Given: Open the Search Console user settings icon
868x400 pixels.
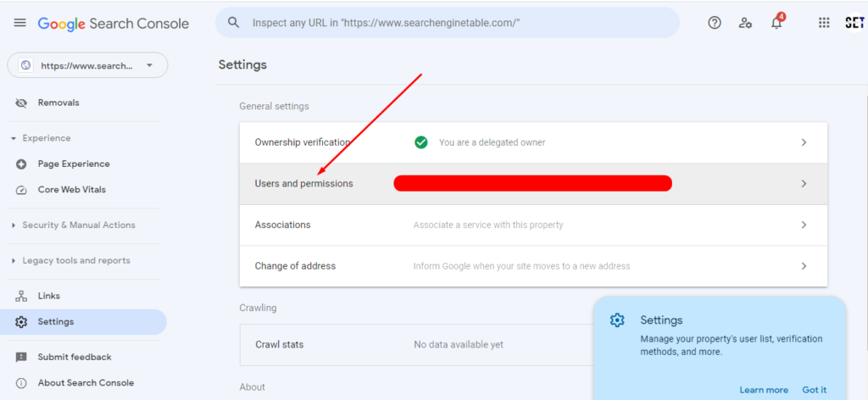Looking at the screenshot, I should click(x=745, y=23).
